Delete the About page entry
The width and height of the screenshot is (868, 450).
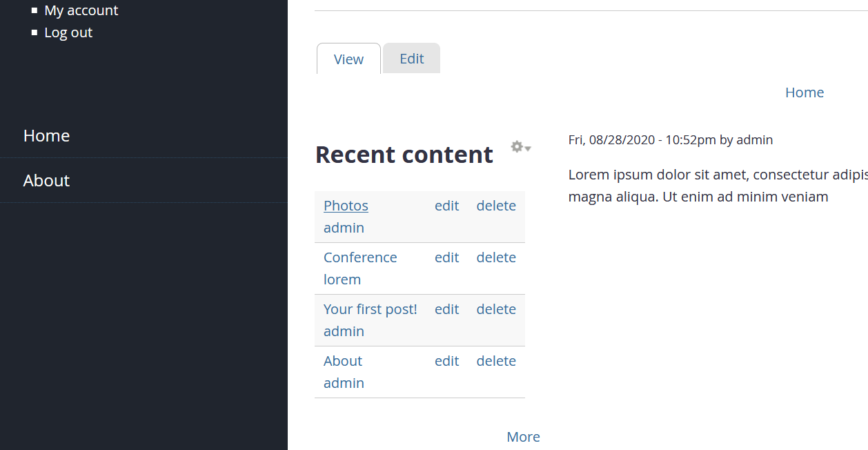[496, 360]
